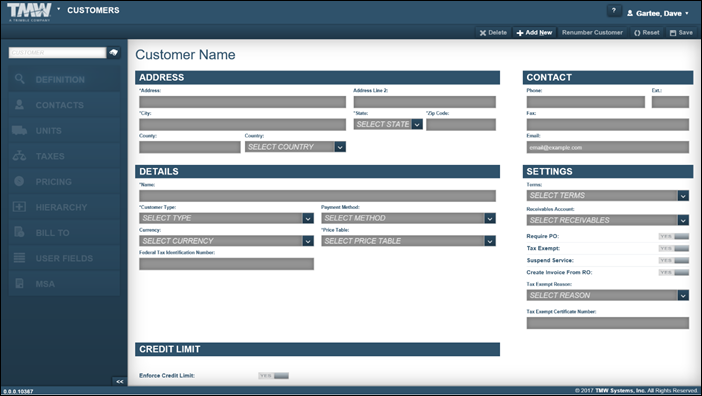Click the Hierarchy plus-box icon

19,207
